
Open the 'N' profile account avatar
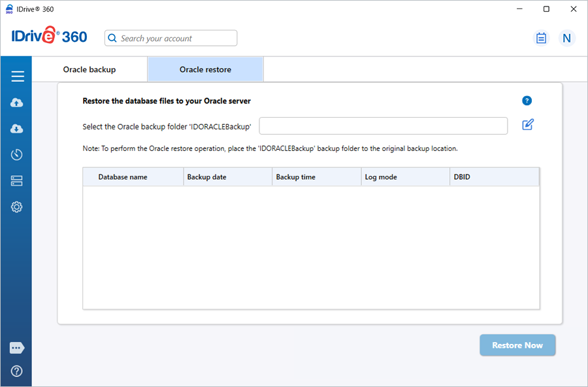(566, 38)
